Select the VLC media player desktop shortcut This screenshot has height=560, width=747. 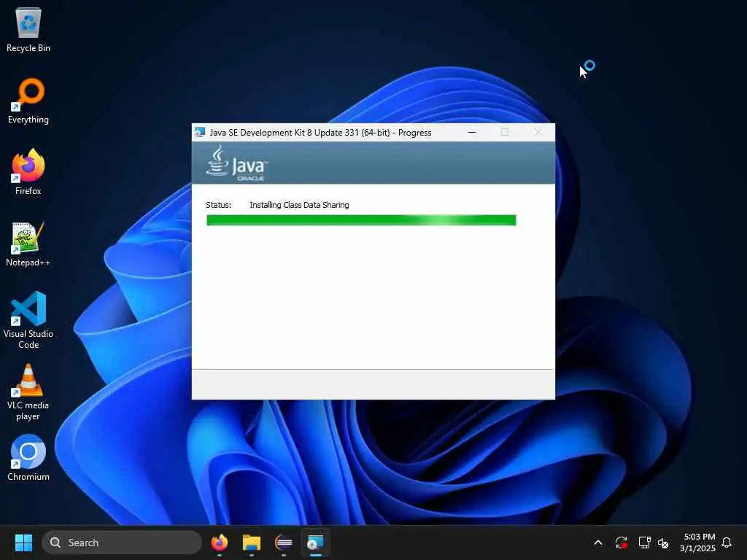pyautogui.click(x=28, y=392)
